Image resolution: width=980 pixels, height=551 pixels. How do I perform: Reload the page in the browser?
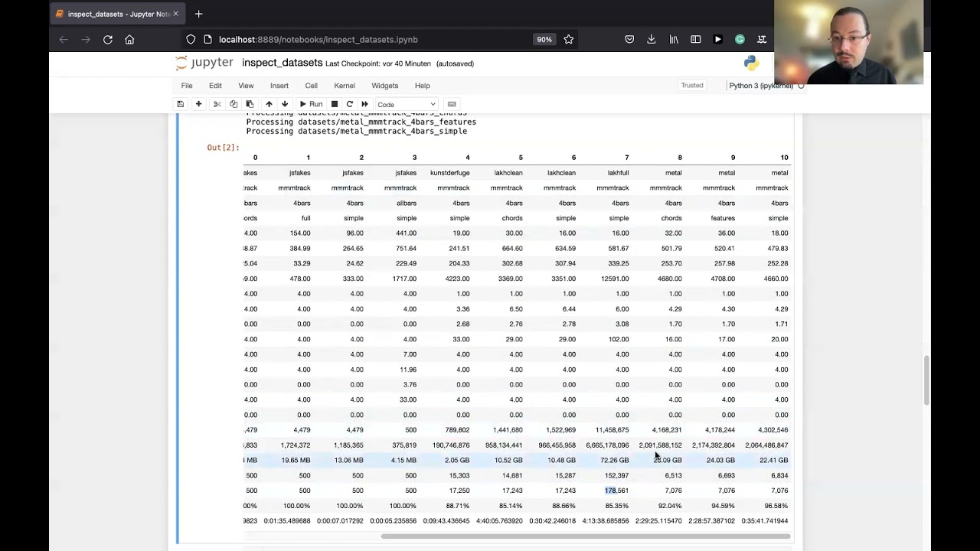[x=108, y=40]
